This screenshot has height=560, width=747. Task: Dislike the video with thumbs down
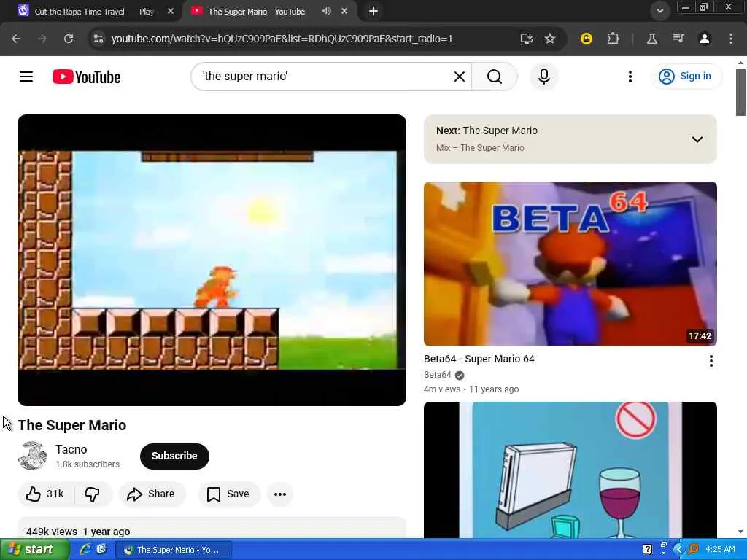[x=93, y=494]
